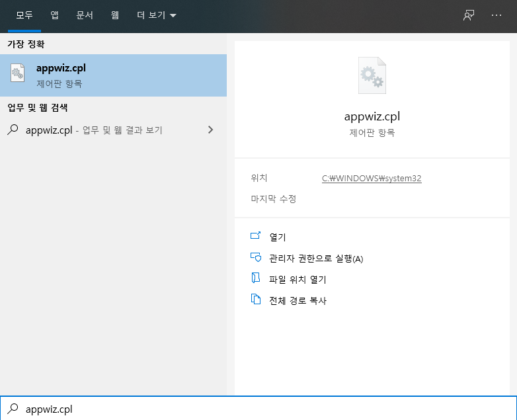Click the 열기 open icon
517x420 pixels.
256,235
